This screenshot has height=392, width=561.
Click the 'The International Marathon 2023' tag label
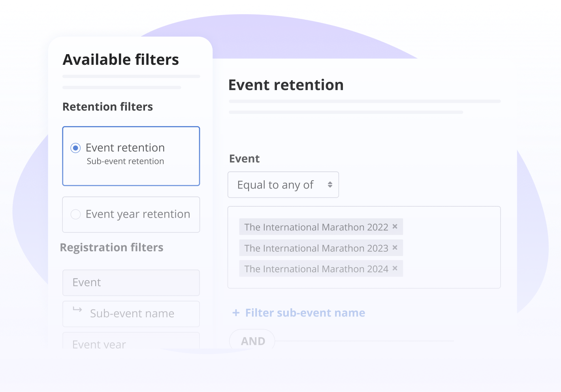point(316,248)
